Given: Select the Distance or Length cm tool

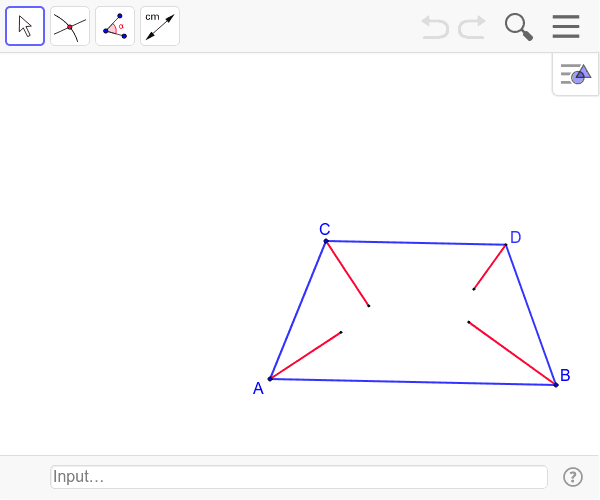Looking at the screenshot, I should click(x=160, y=26).
